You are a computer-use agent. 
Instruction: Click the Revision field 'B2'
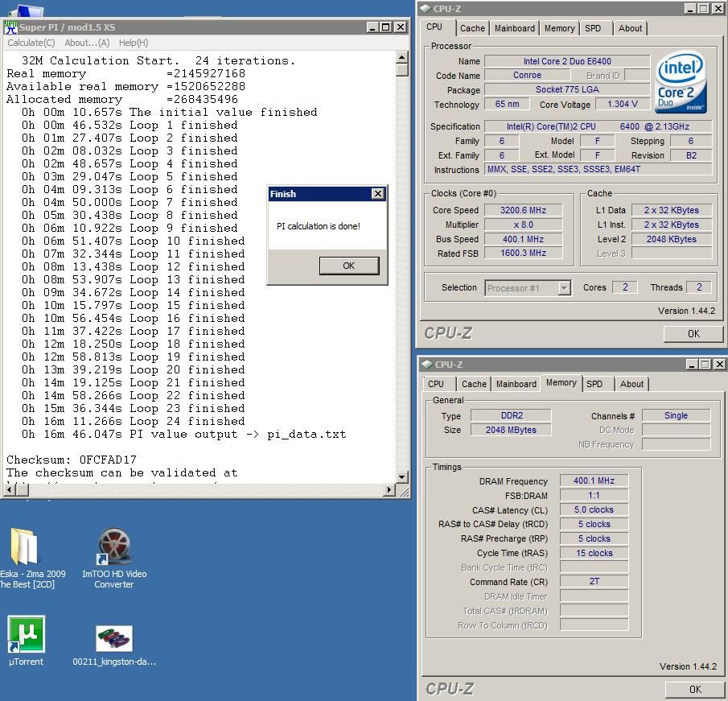click(x=691, y=155)
